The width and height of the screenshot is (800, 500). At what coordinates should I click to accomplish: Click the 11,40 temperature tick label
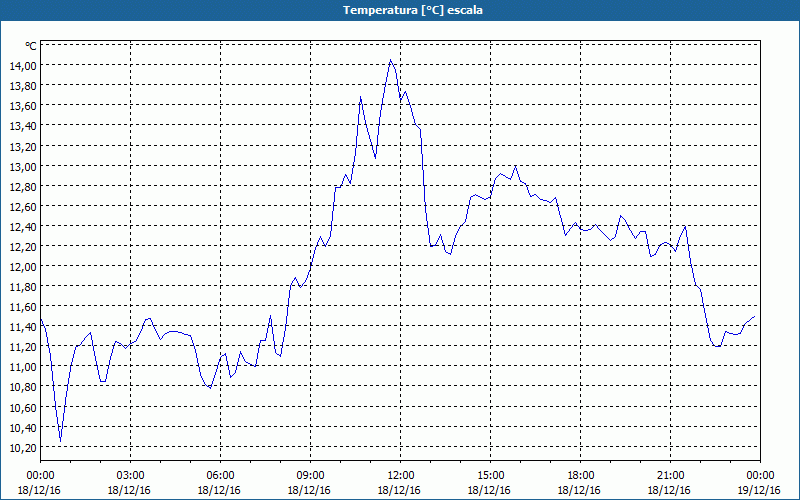(22, 327)
